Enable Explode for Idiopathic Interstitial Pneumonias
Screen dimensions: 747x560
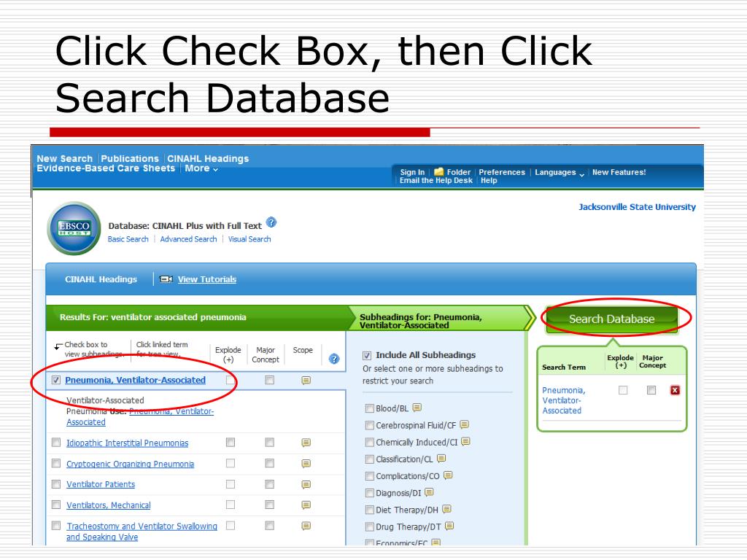(x=231, y=443)
